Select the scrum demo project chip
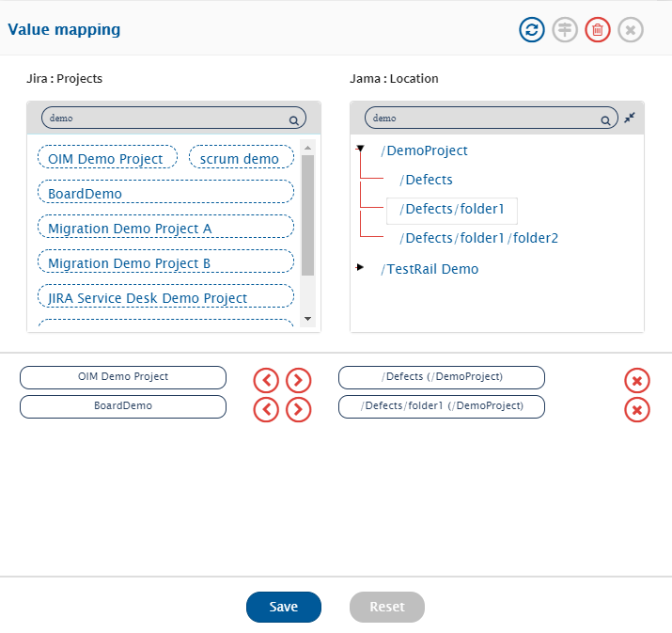 point(239,159)
